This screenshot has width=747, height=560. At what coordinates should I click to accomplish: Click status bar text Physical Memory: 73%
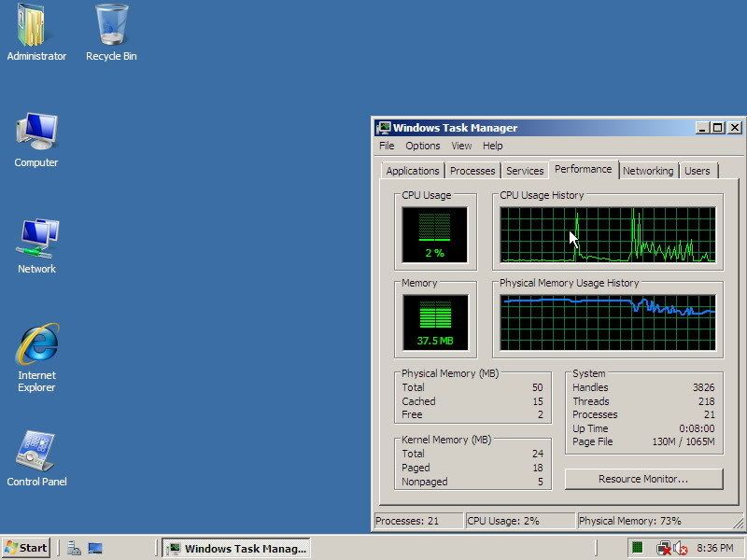click(x=629, y=521)
